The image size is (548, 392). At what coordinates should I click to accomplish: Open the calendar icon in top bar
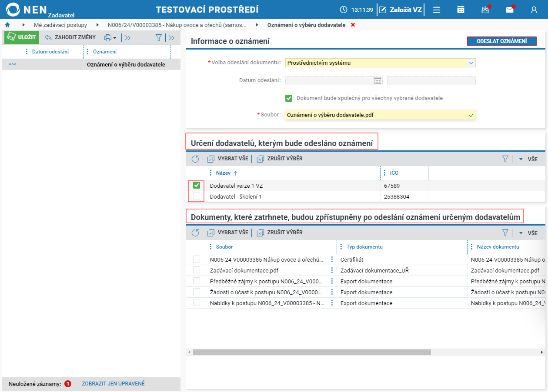[x=461, y=10]
